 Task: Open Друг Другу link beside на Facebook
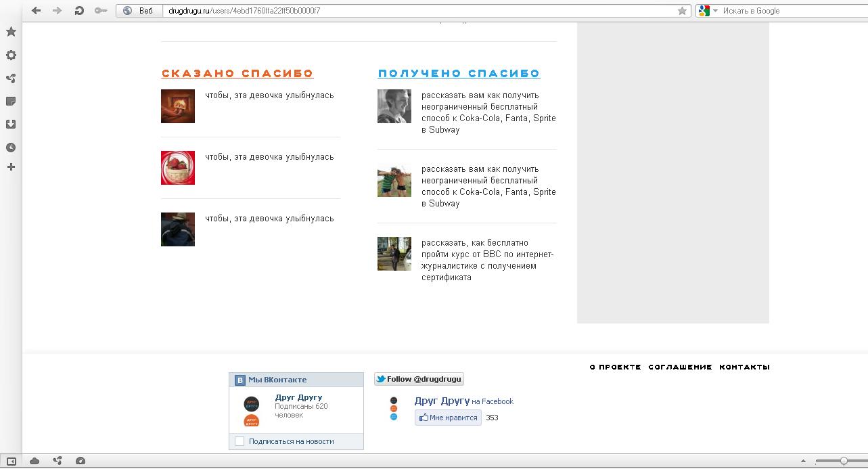[x=442, y=401]
